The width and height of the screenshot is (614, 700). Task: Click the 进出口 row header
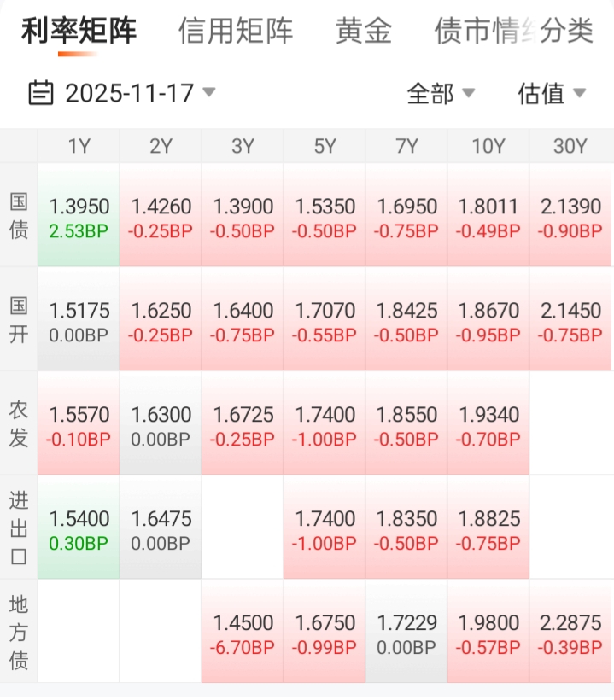tap(19, 528)
